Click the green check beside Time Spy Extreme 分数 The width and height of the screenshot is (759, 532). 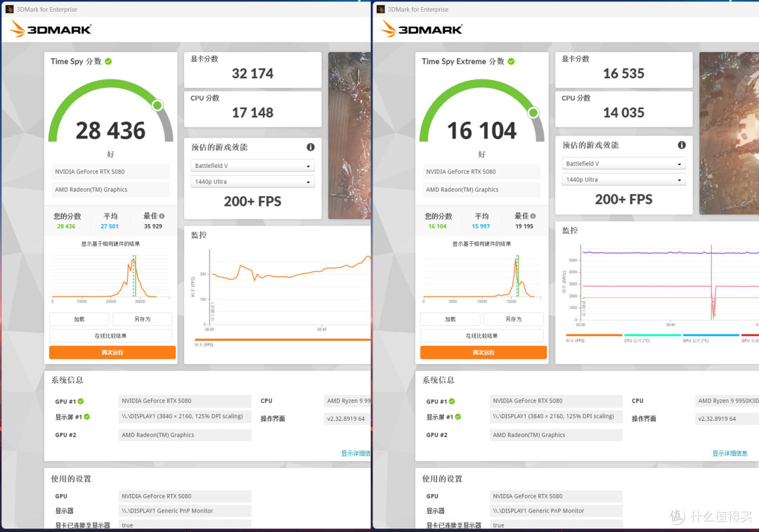[x=511, y=61]
